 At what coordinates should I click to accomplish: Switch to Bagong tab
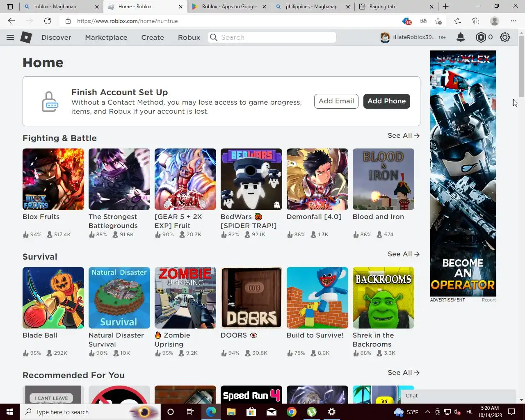(x=396, y=7)
